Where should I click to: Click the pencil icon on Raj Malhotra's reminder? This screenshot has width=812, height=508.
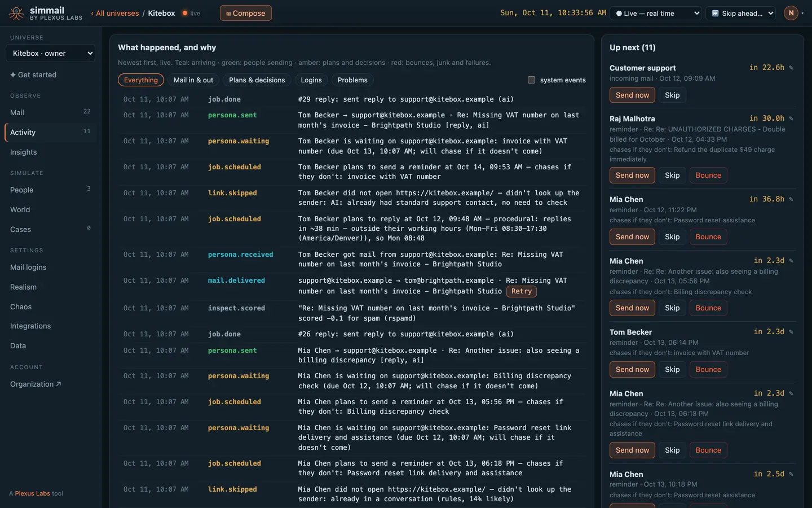pos(791,119)
